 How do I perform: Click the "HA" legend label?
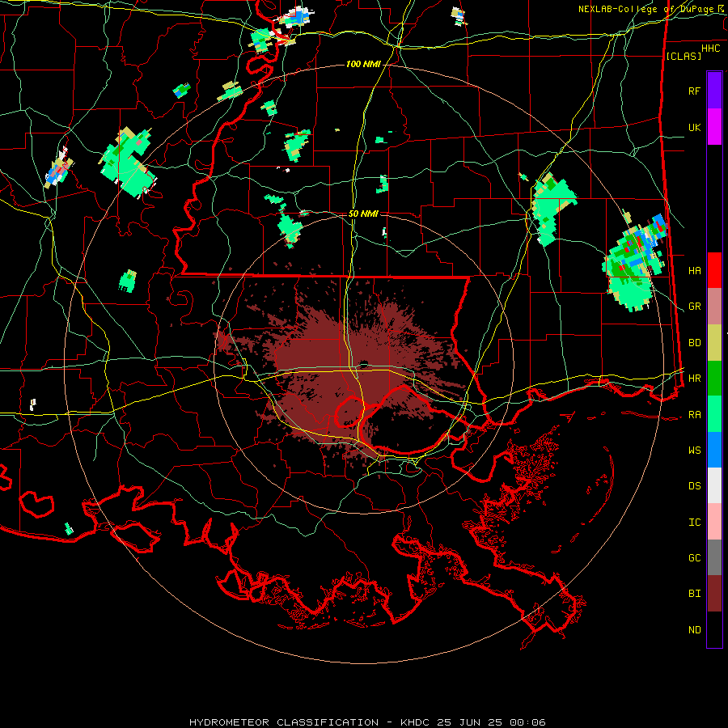pyautogui.click(x=694, y=271)
